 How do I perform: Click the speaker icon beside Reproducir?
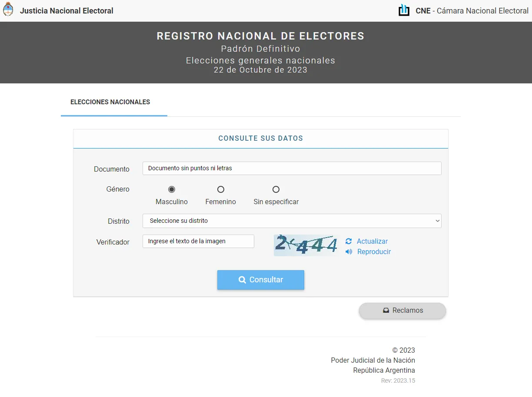click(x=349, y=251)
